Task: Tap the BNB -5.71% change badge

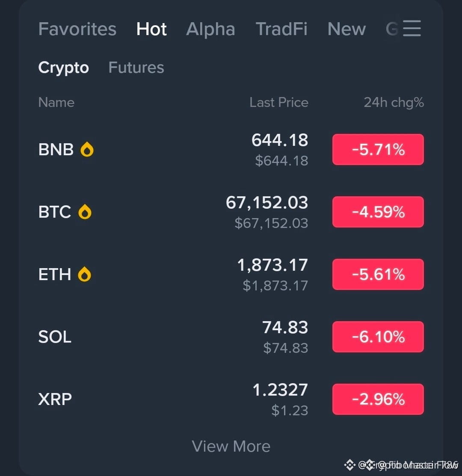Action: 378,150
